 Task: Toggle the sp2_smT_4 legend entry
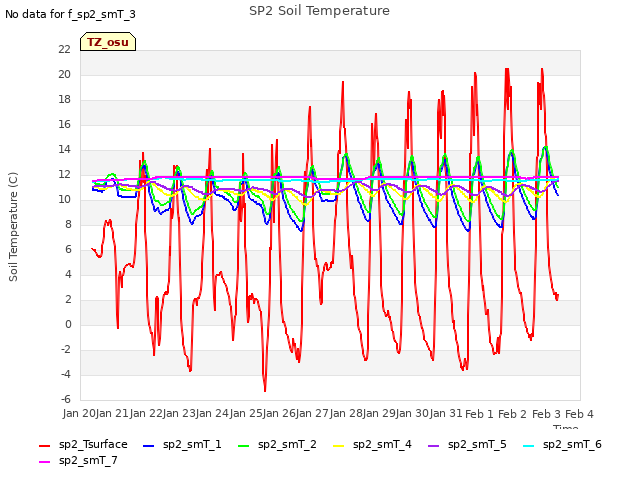tap(372, 444)
